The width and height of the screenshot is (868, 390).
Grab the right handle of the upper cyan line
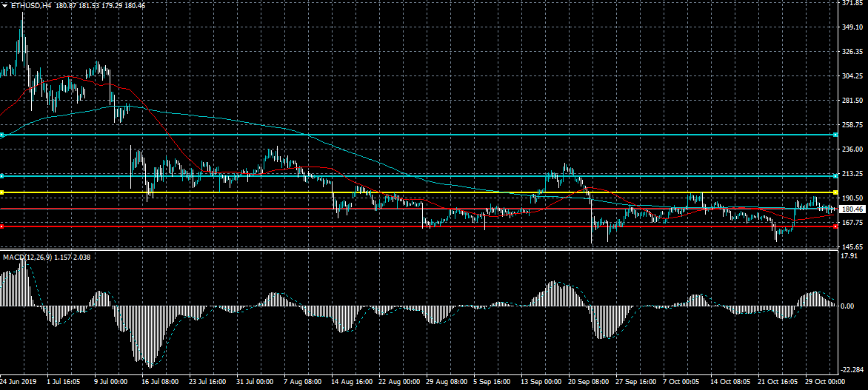coord(835,135)
